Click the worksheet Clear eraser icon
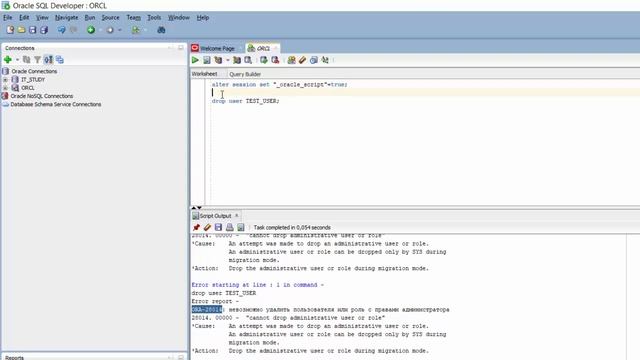The width and height of the screenshot is (640, 360). pos(302,60)
